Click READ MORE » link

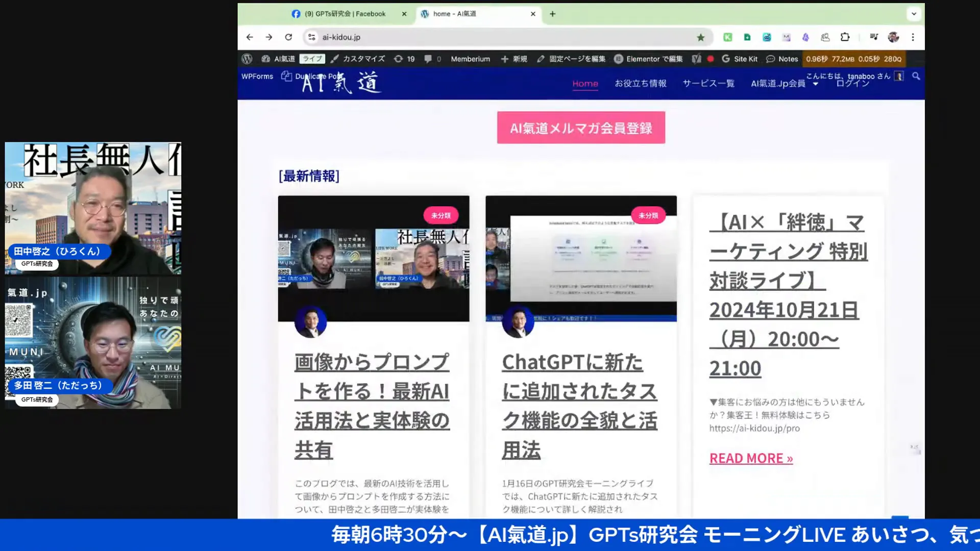click(x=751, y=458)
